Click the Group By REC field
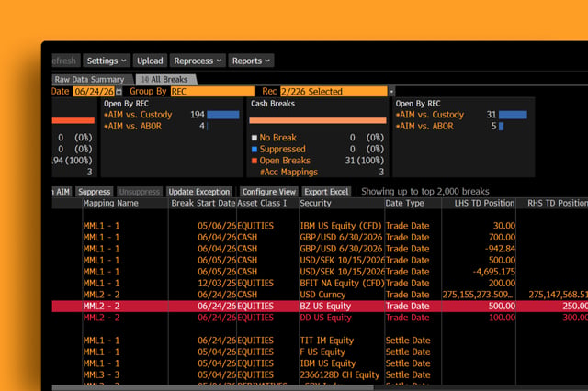This screenshot has height=391, width=588. (x=212, y=92)
